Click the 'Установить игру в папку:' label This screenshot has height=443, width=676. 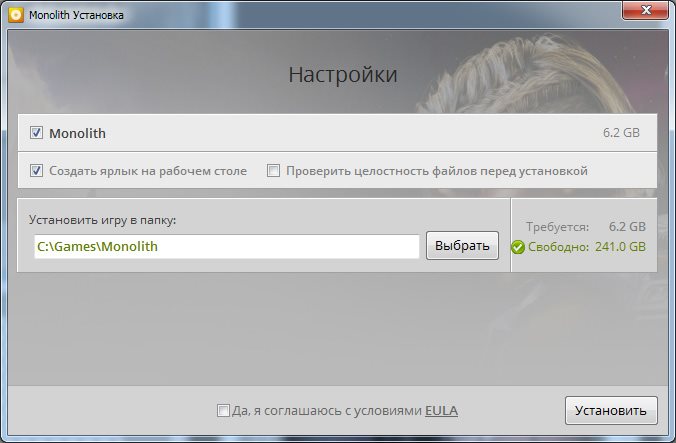[x=103, y=220]
